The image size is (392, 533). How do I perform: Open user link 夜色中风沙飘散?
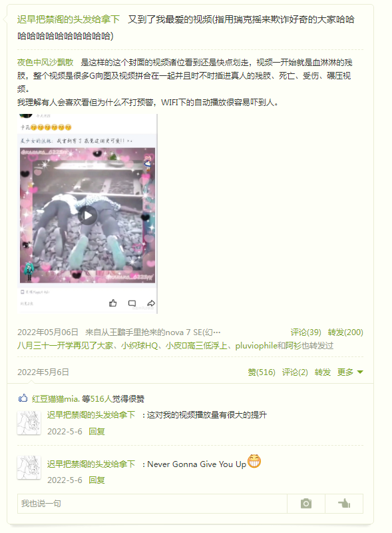[45, 62]
